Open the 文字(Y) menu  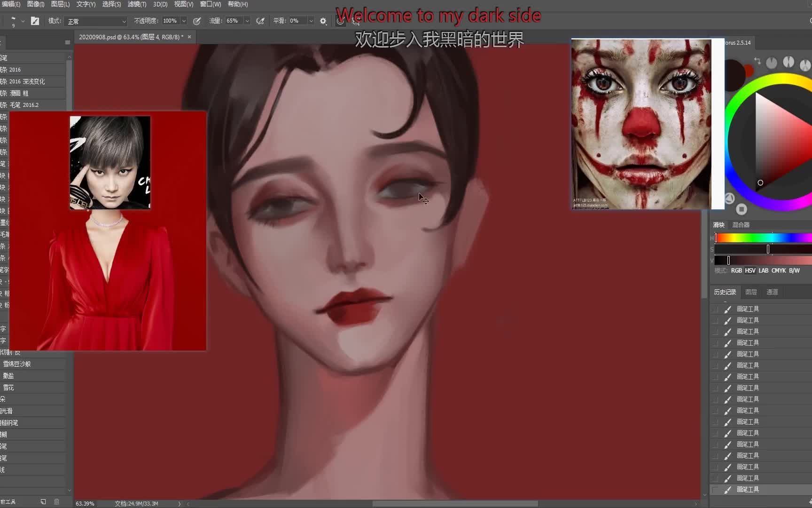tap(86, 4)
